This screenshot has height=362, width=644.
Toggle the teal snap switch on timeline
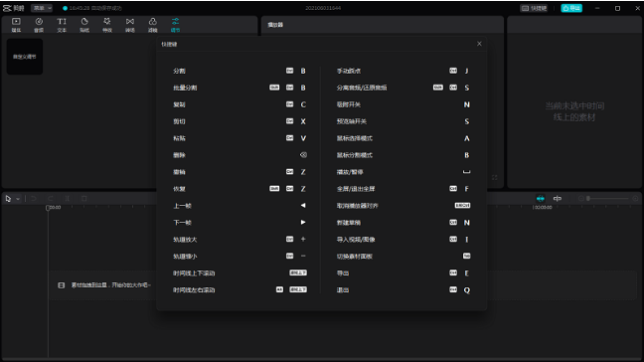coord(541,199)
